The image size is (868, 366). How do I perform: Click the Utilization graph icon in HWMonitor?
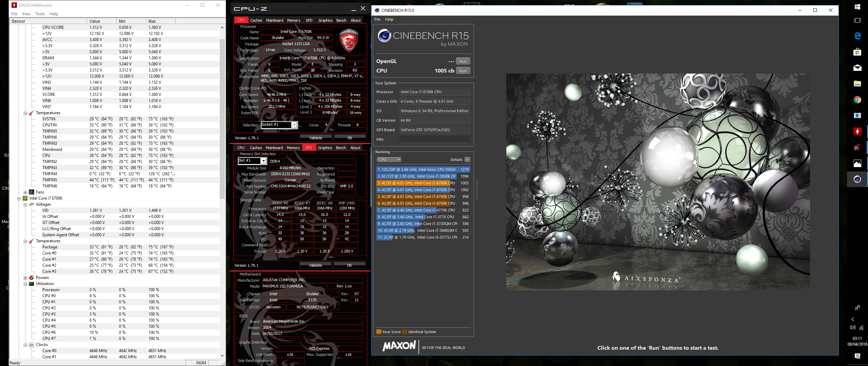click(31, 284)
